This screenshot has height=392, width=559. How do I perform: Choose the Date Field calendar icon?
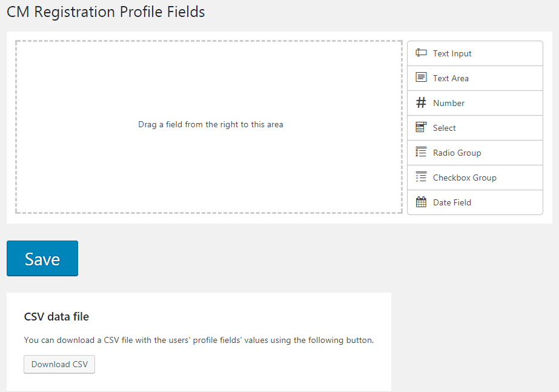click(x=421, y=202)
